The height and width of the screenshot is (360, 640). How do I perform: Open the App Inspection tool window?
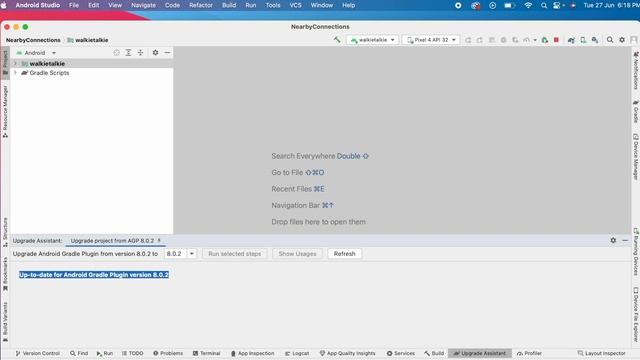coord(252,353)
